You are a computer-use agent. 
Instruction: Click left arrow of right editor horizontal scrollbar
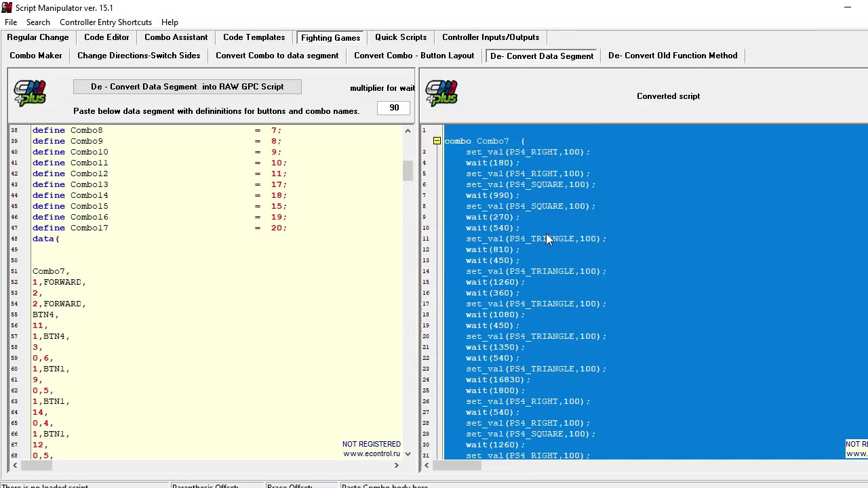coord(427,465)
